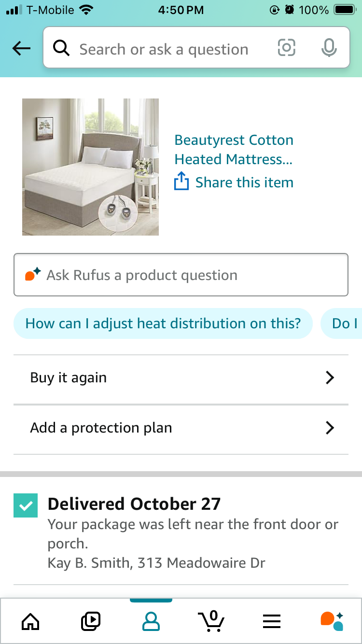Tap the heated mattress pad product image
This screenshot has width=362, height=644.
(90, 167)
